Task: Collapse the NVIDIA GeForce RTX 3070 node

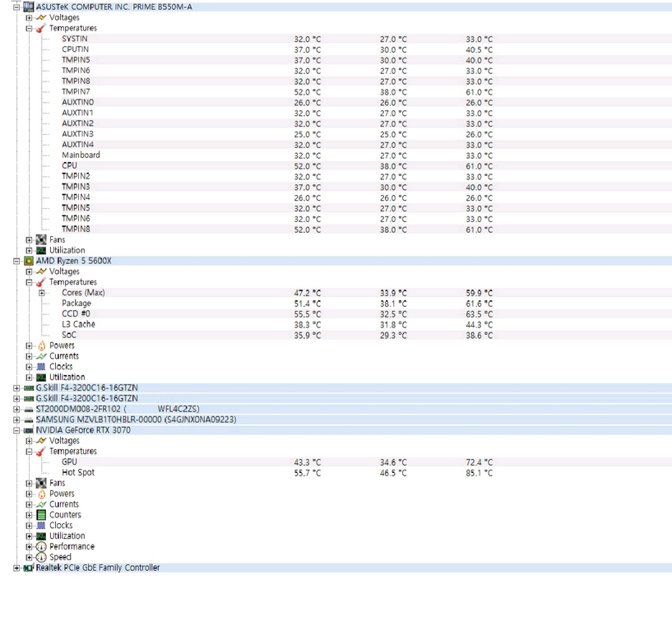Action: 16,430
